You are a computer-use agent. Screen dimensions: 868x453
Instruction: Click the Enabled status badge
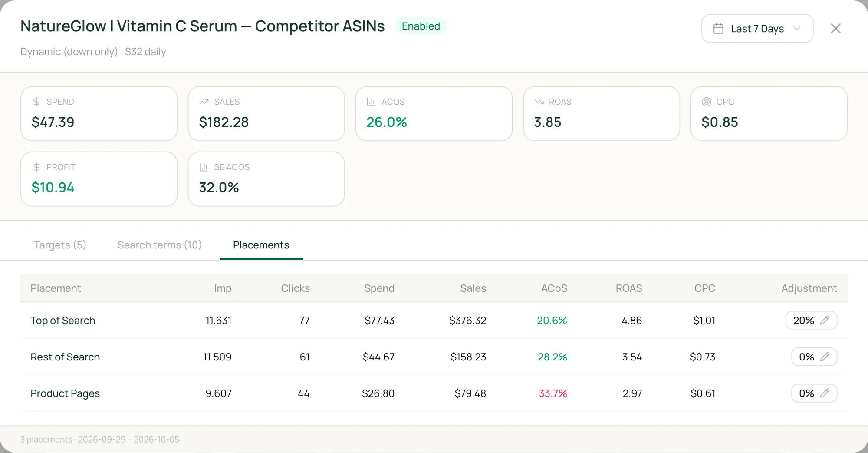click(421, 26)
